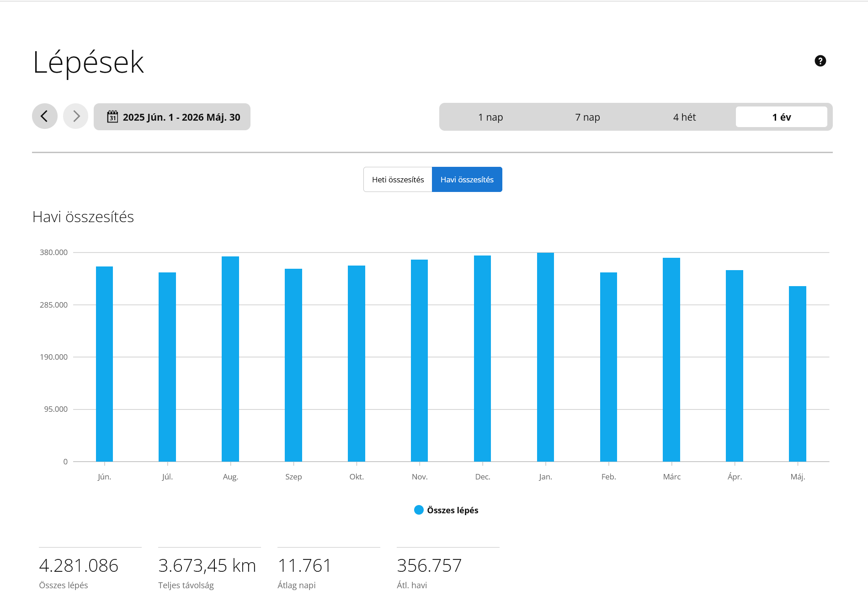868x612 pixels.
Task: Click the Aug. bar in the chart
Action: pos(230,359)
